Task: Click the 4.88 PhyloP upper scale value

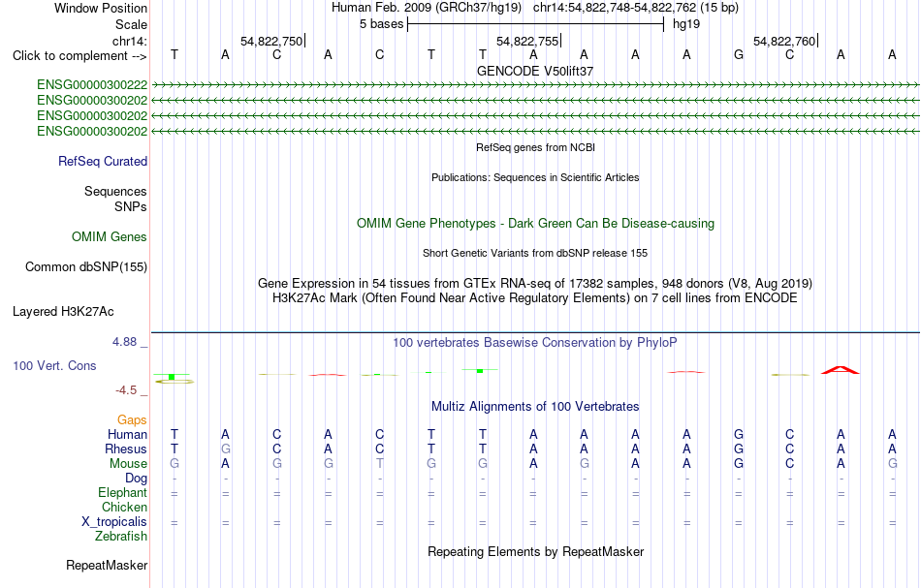Action: (x=124, y=342)
